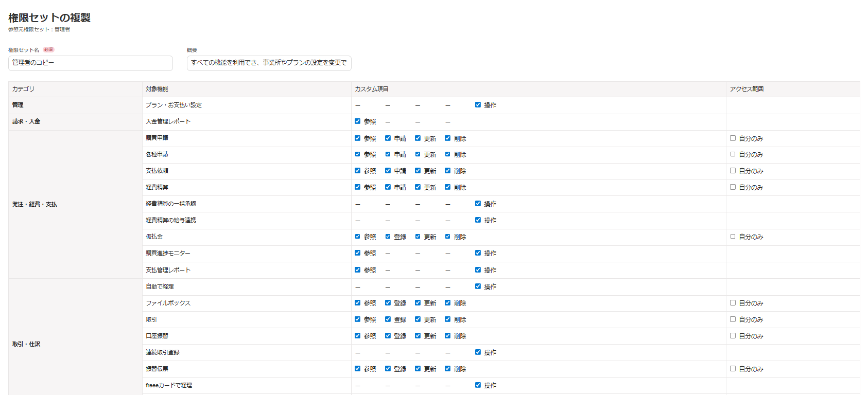Enable 自分のみ for 口座振替
This screenshot has width=868, height=395.
coord(733,336)
